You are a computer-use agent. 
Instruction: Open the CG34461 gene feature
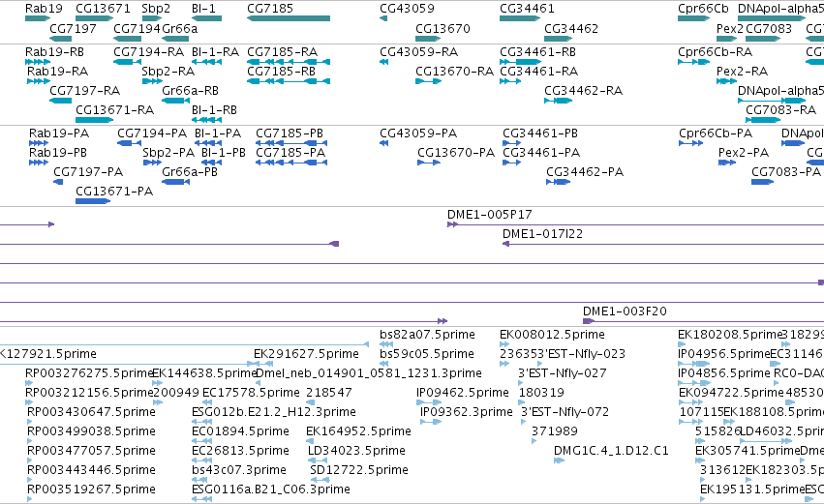520,18
